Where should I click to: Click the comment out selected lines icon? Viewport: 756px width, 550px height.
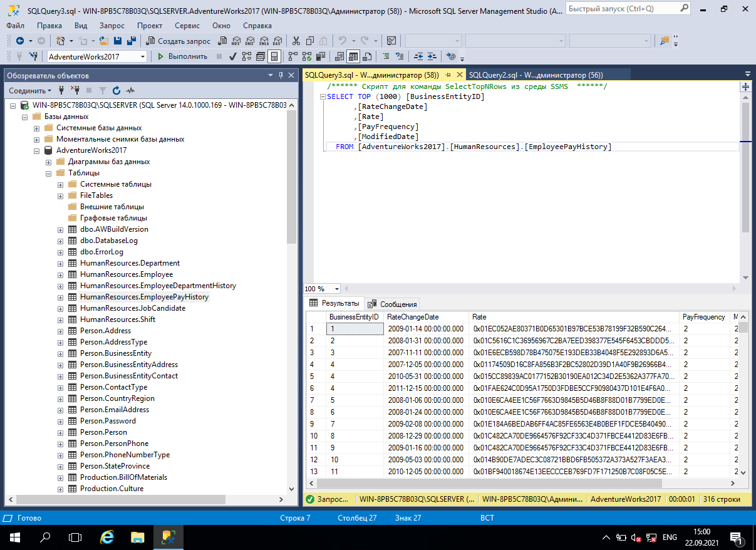(x=386, y=56)
